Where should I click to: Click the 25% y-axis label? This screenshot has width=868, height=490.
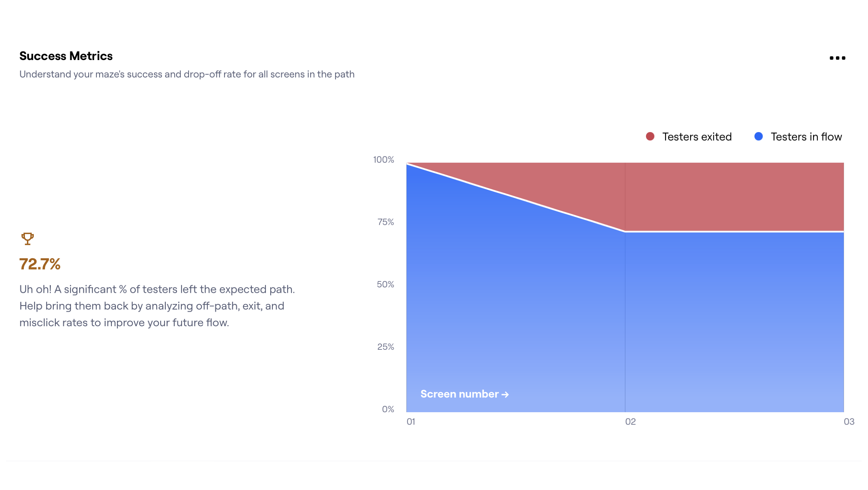coord(385,347)
